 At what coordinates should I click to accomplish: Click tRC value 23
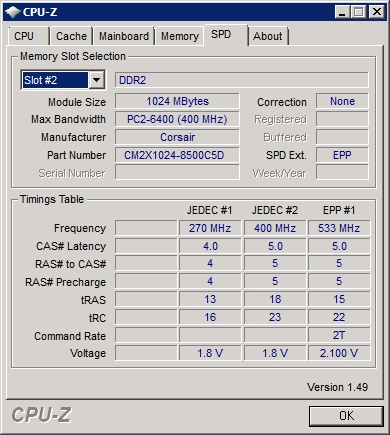click(x=275, y=317)
